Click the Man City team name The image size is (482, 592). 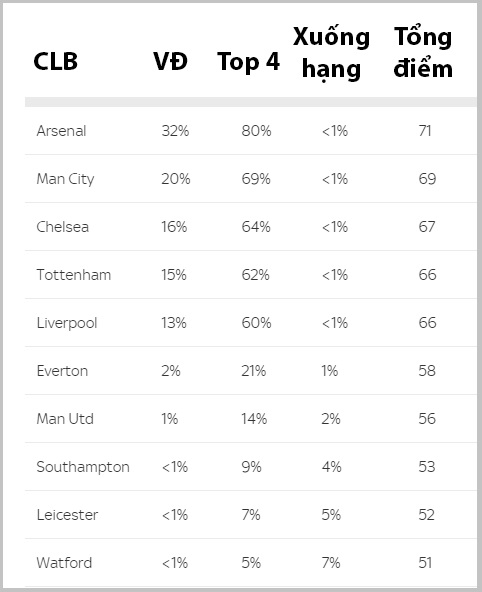pos(65,179)
